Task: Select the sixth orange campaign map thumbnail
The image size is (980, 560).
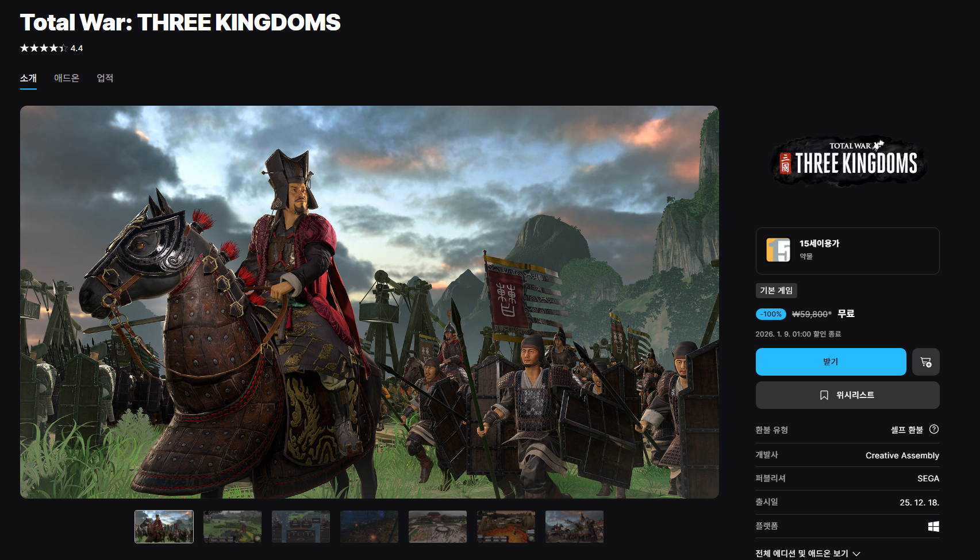Action: click(x=506, y=527)
